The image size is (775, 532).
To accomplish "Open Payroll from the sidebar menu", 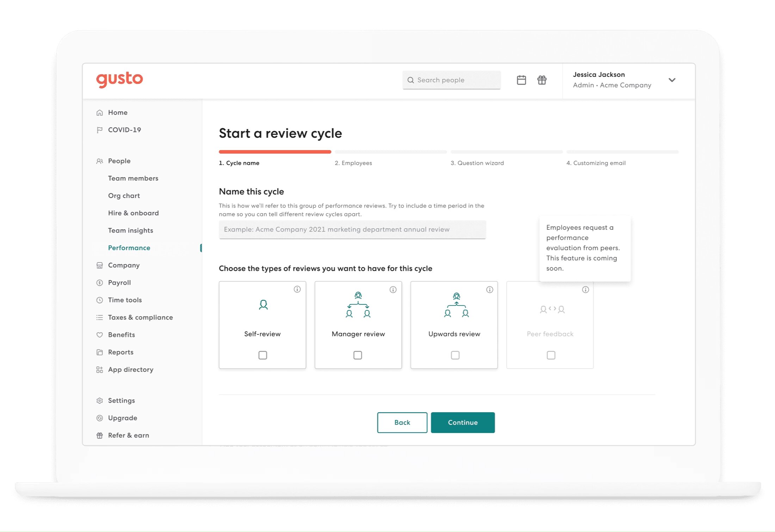I will (119, 283).
